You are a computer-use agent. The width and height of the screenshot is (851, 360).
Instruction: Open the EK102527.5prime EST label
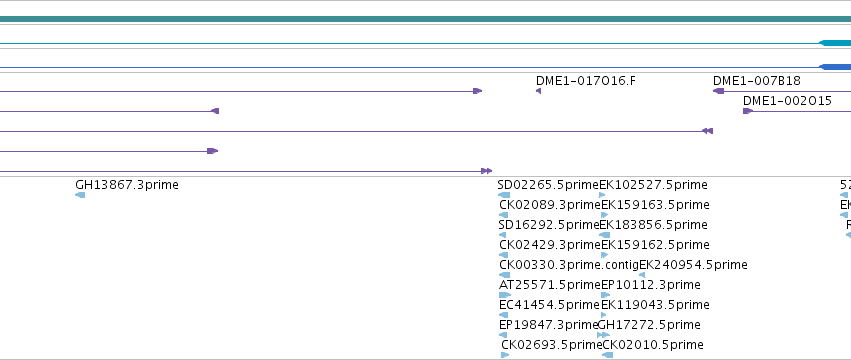tap(653, 185)
